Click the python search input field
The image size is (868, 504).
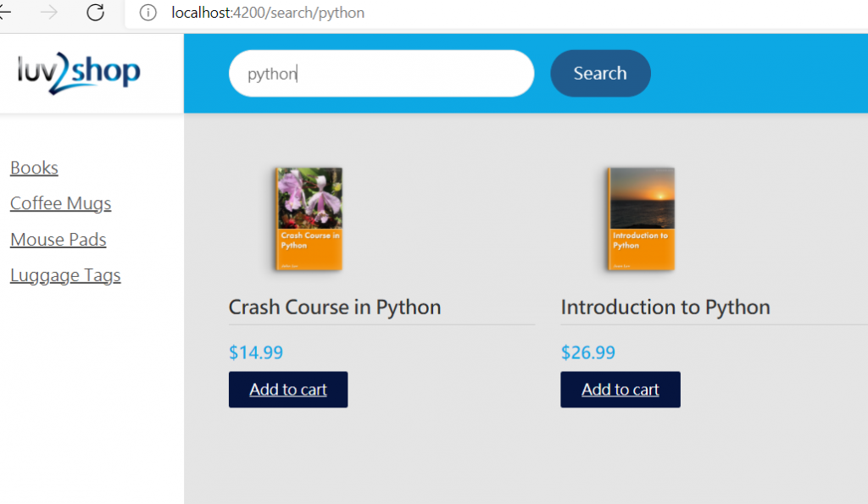click(381, 74)
